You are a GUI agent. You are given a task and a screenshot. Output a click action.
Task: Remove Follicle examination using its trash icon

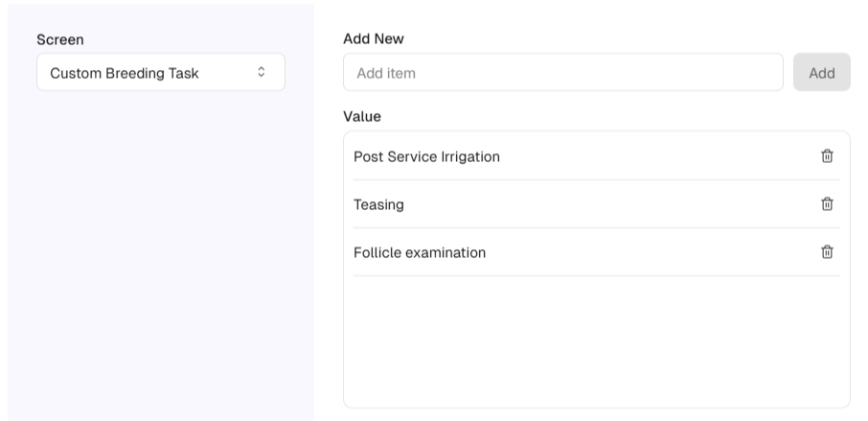coord(827,252)
